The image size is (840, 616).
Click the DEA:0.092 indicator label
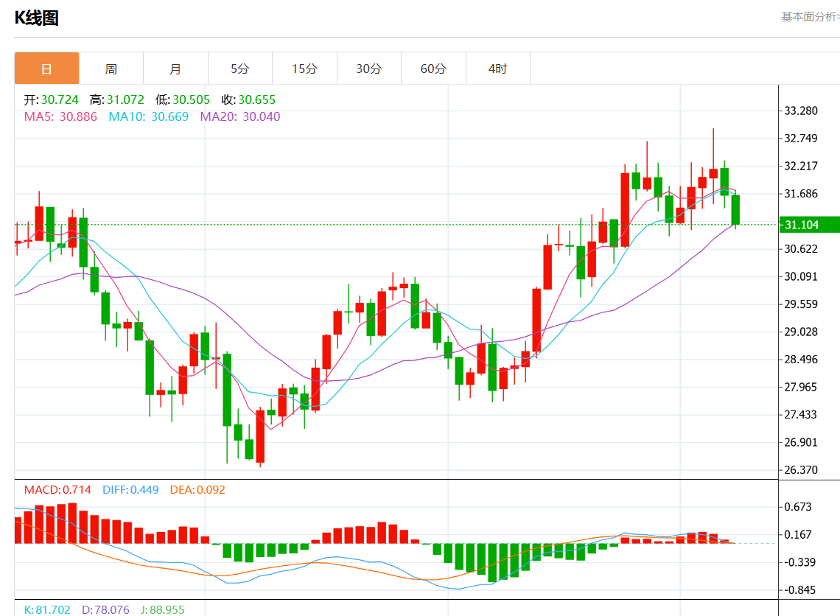pyautogui.click(x=197, y=489)
